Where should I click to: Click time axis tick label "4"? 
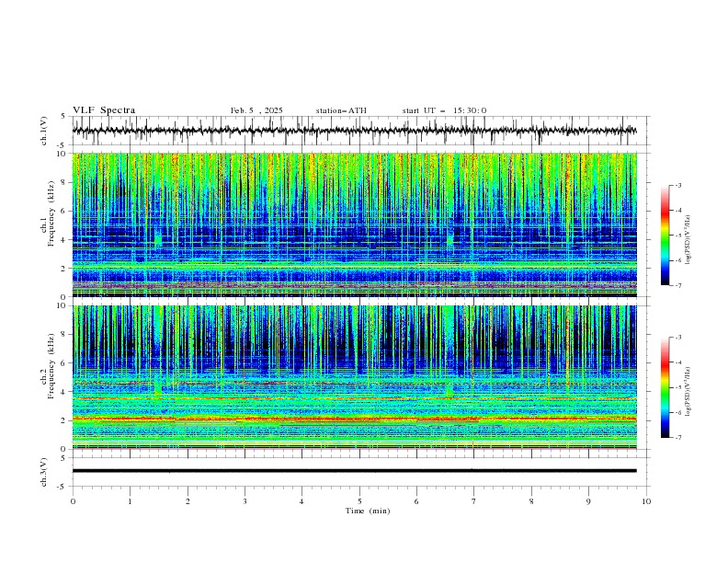pos(301,501)
